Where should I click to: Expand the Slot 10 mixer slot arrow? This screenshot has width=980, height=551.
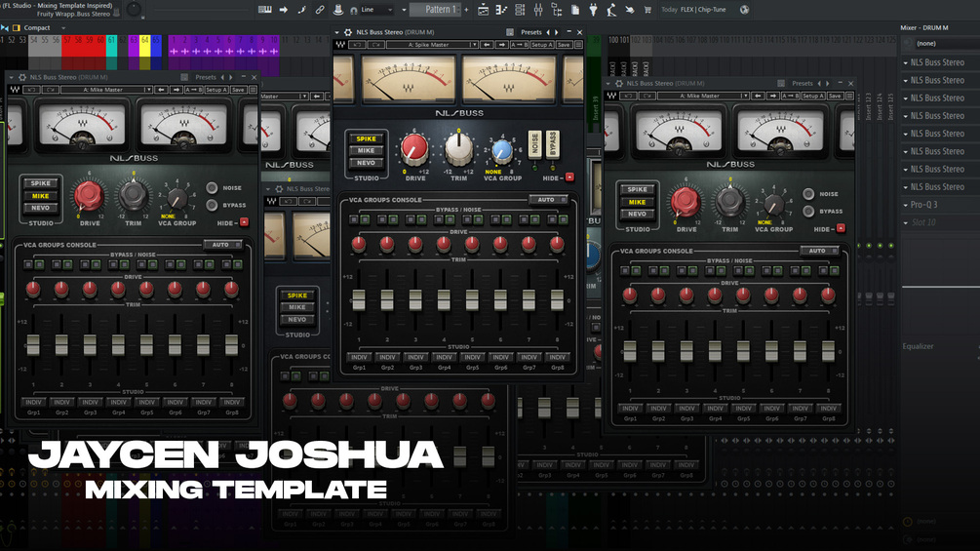[906, 222]
